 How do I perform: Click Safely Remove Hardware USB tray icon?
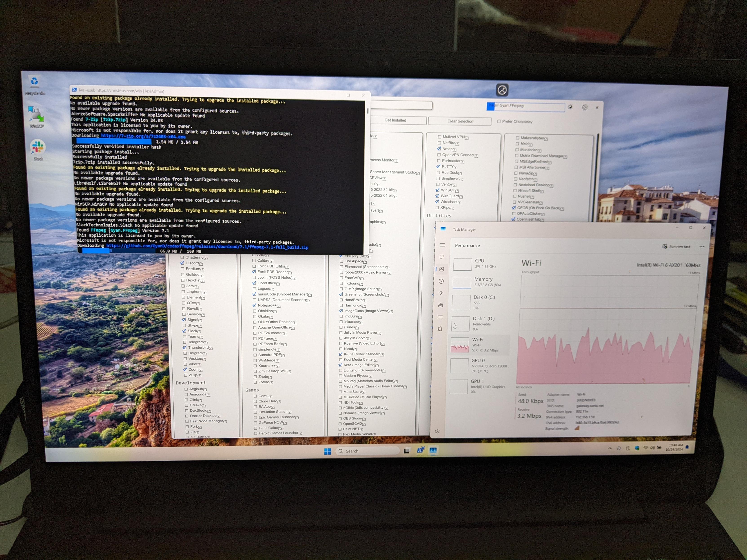(628, 448)
